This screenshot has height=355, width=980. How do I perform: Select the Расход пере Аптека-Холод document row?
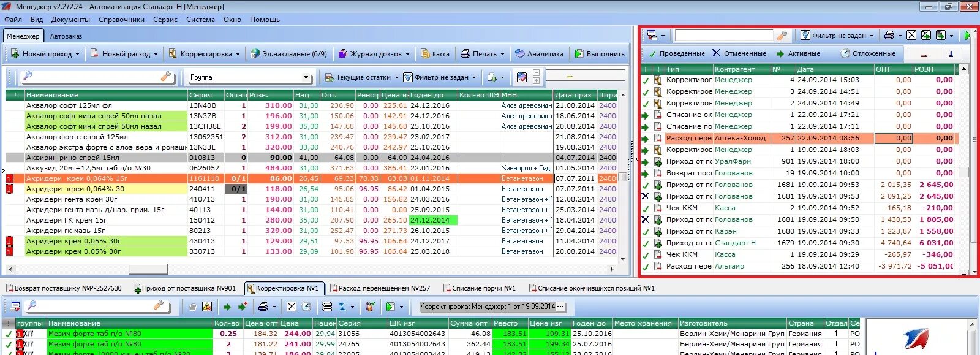click(x=799, y=138)
